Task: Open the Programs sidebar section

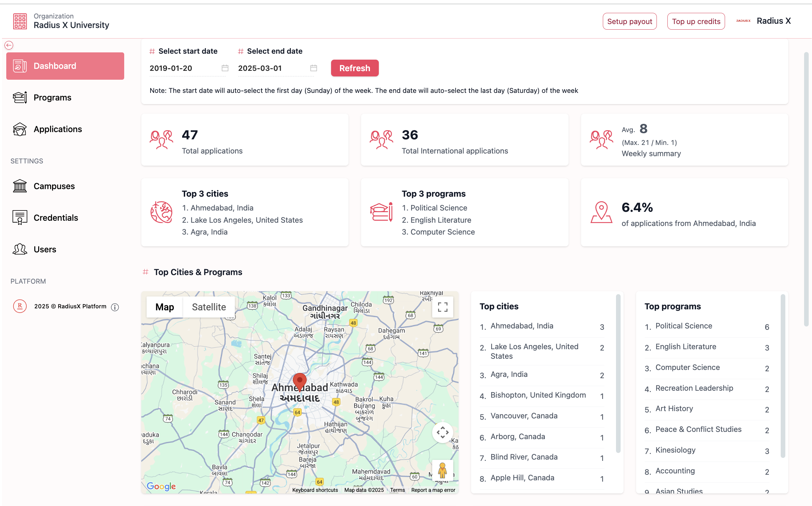Action: coord(52,98)
